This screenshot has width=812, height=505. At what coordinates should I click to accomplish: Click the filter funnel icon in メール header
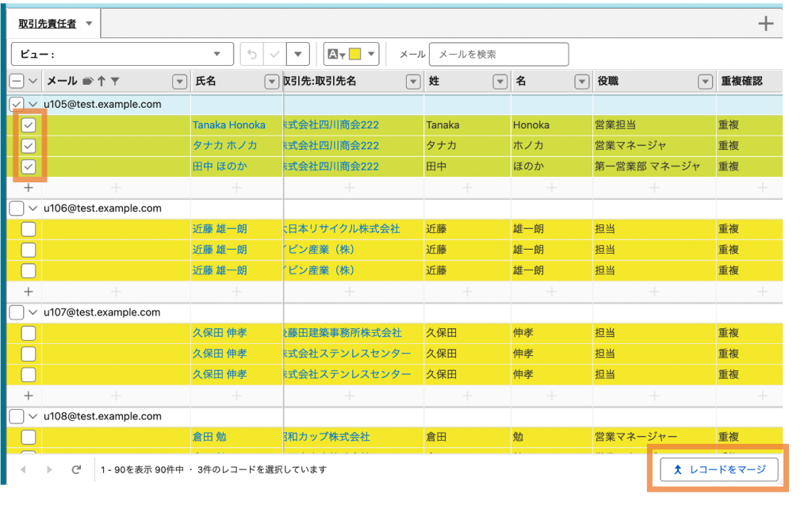pos(115,81)
